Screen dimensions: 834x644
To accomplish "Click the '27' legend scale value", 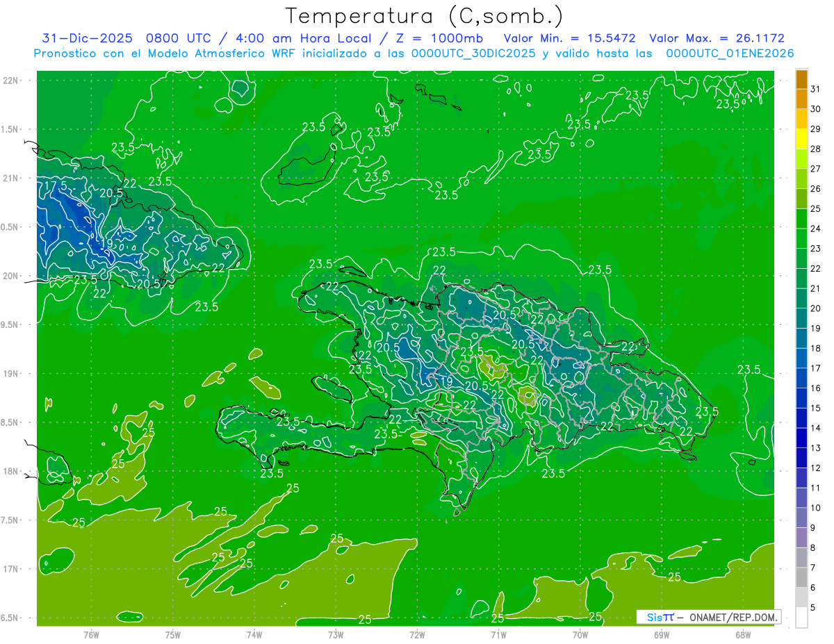I will coord(815,169).
